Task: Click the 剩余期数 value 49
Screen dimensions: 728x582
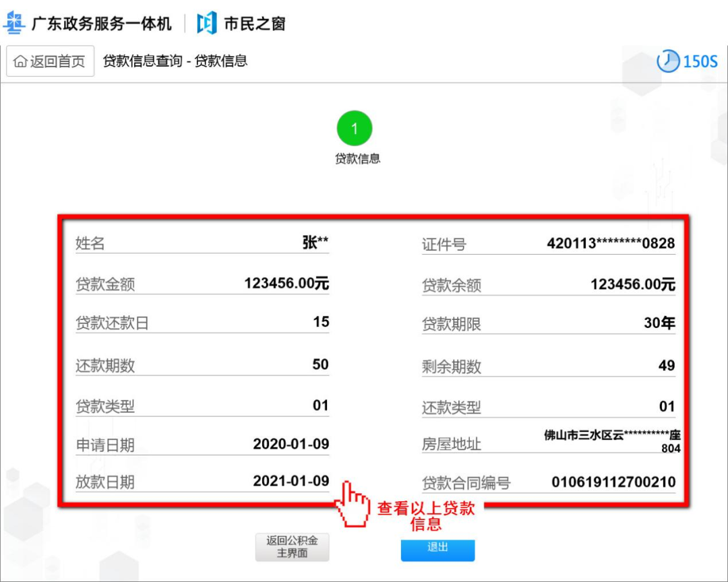Action: [x=666, y=365]
